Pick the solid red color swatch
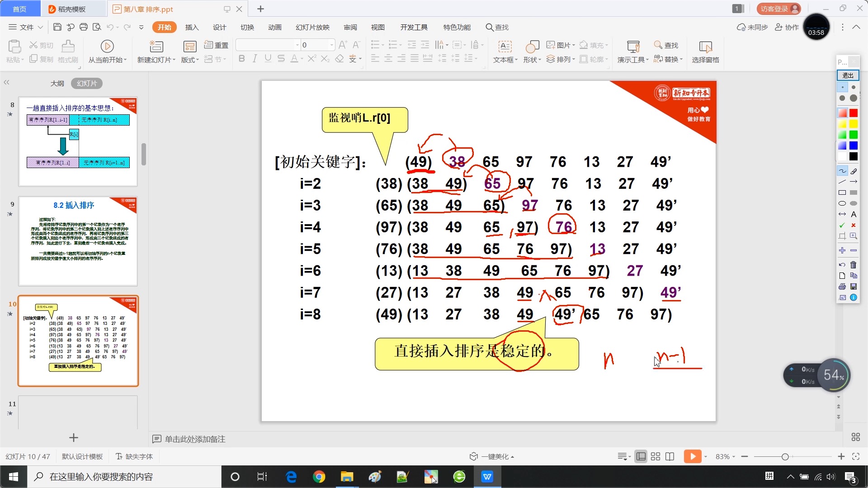Image resolution: width=868 pixels, height=488 pixels. click(x=854, y=113)
